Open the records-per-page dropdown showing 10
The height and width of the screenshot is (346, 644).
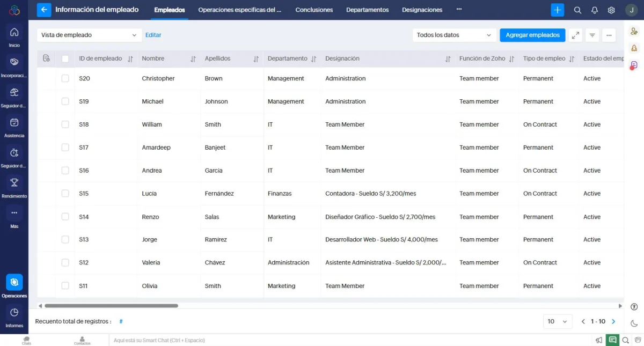(558, 321)
